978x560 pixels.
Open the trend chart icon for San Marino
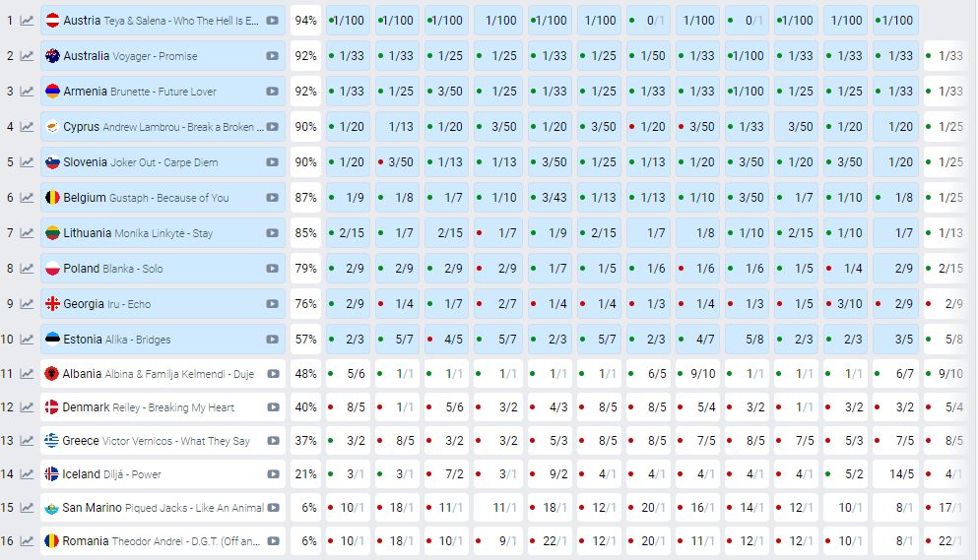[x=27, y=508]
